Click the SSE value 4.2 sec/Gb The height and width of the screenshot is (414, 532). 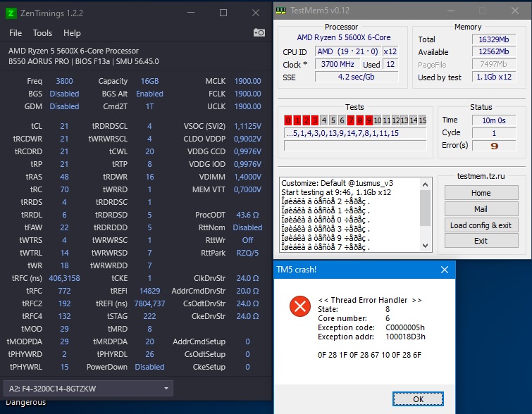point(357,77)
